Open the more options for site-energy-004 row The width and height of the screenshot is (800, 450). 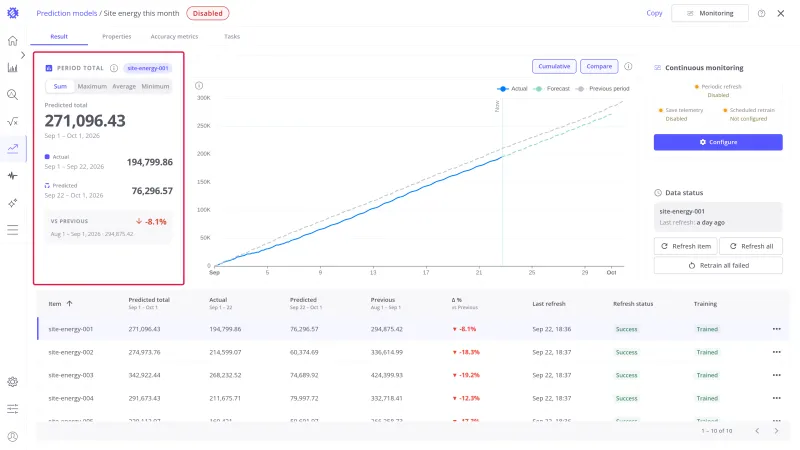pyautogui.click(x=777, y=398)
